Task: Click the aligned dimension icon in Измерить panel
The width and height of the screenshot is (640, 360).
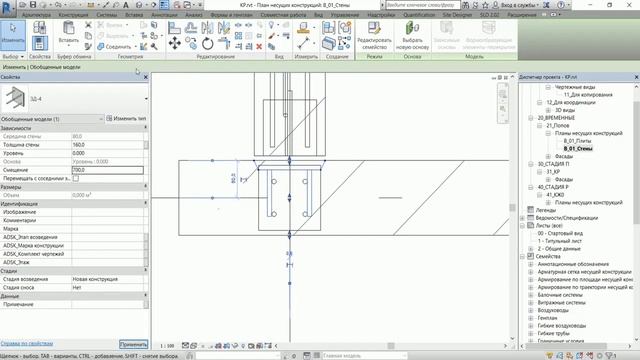Action: (x=303, y=43)
